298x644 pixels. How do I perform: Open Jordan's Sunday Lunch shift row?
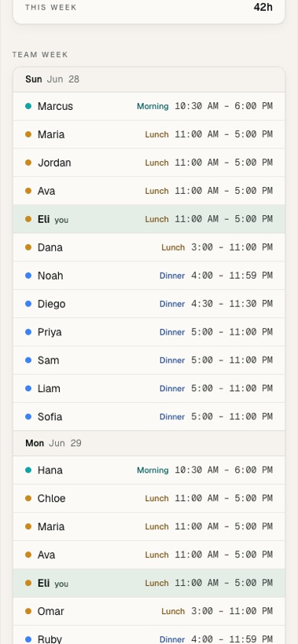pos(149,163)
